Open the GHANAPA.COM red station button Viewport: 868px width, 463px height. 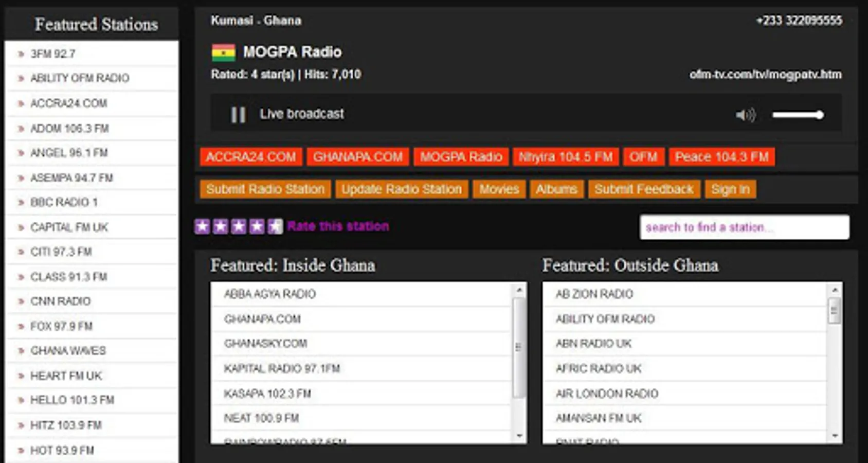(x=358, y=157)
